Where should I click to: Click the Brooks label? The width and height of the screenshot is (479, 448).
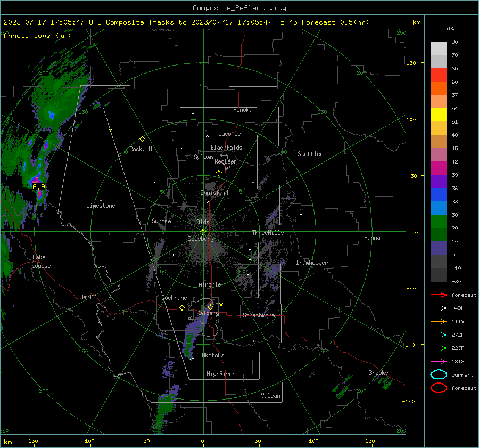(x=378, y=373)
